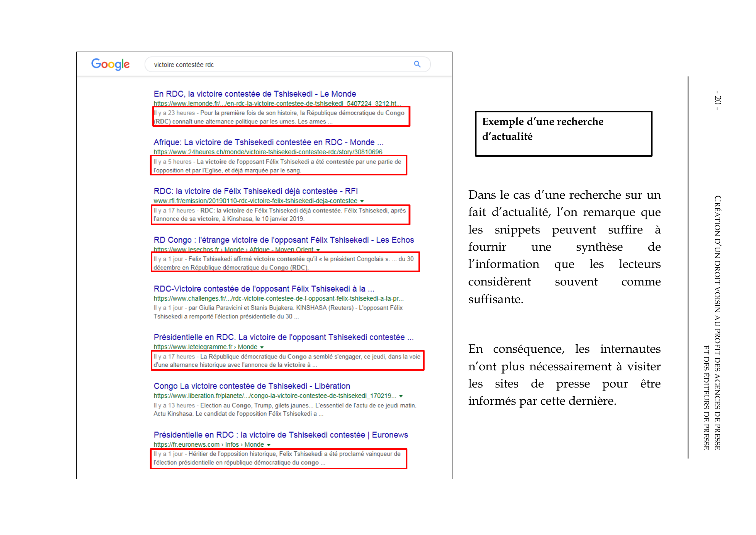Click the paragraph starting 'Dans le cas d'une recherche'
This screenshot has width=756, height=535.
(x=564, y=247)
